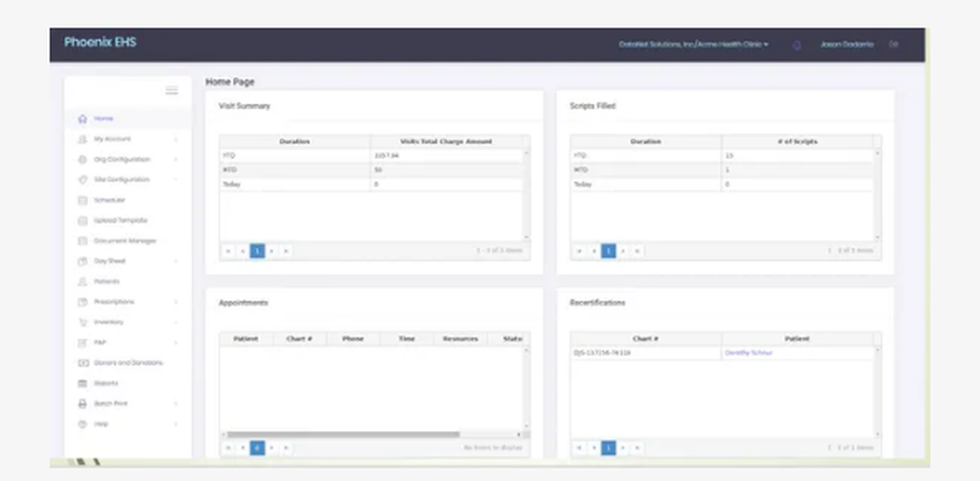The height and width of the screenshot is (481, 980).
Task: Open Reports in the sidebar menu
Action: point(106,384)
